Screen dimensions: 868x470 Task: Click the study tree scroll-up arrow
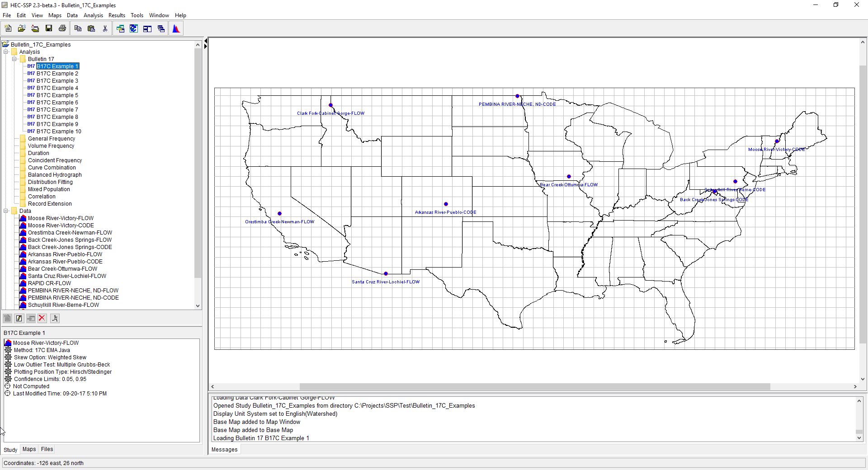coord(198,45)
